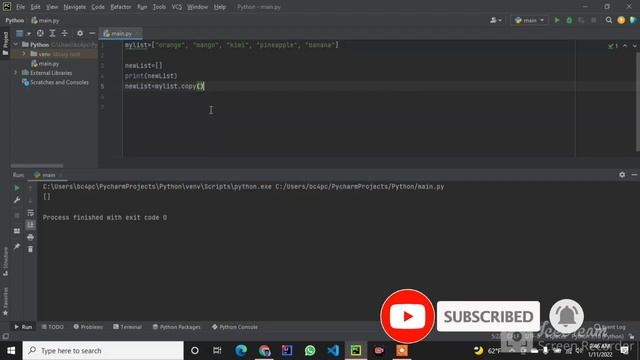
Task: Toggle scroll to end in run console
Action: (30, 225)
